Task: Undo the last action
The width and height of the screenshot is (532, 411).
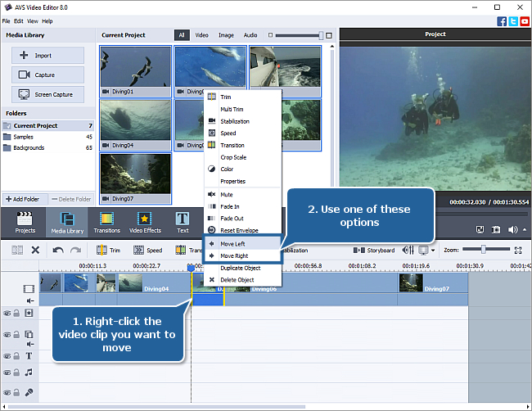Action: pyautogui.click(x=58, y=251)
